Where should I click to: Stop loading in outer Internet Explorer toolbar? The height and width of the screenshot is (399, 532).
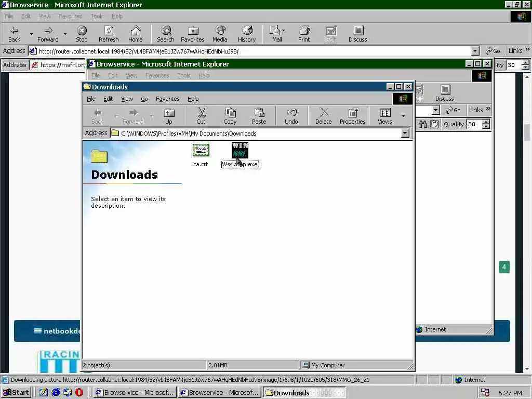[82, 34]
